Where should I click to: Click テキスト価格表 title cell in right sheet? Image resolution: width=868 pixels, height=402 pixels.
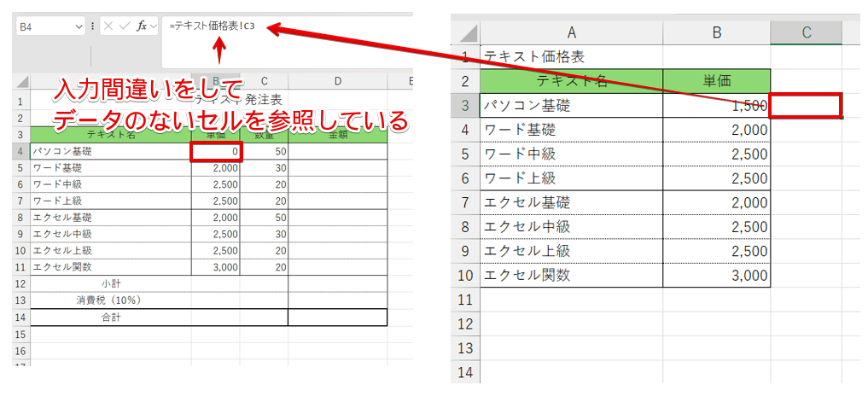click(x=571, y=56)
